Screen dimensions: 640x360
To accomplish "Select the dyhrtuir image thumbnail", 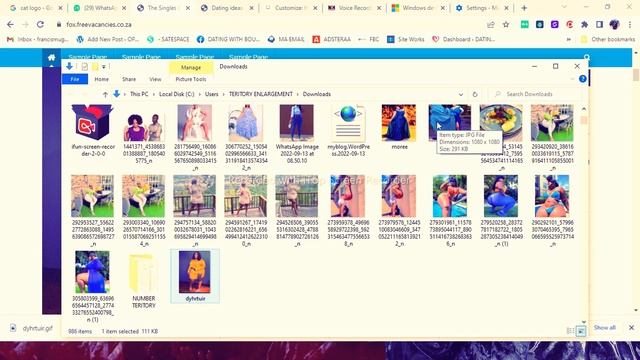I will click(195, 276).
